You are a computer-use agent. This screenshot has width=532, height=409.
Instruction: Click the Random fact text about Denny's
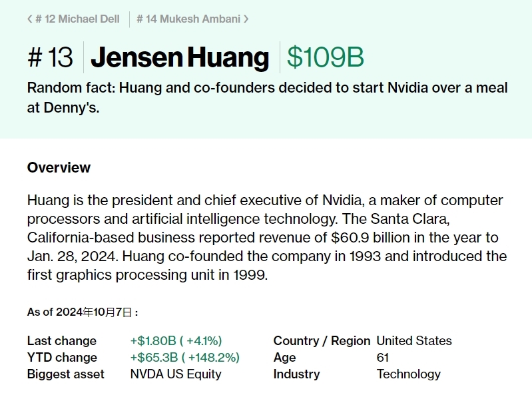pos(268,98)
